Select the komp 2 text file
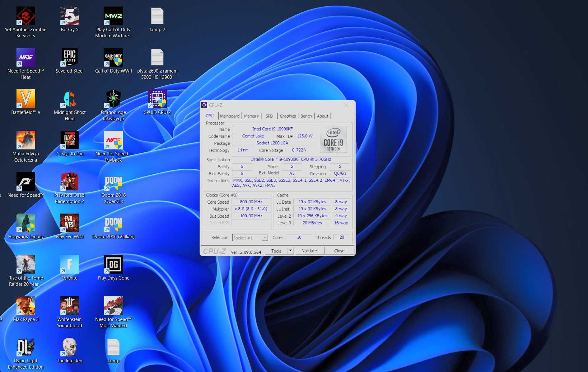Viewport: 588px width, 372px height. tap(157, 20)
